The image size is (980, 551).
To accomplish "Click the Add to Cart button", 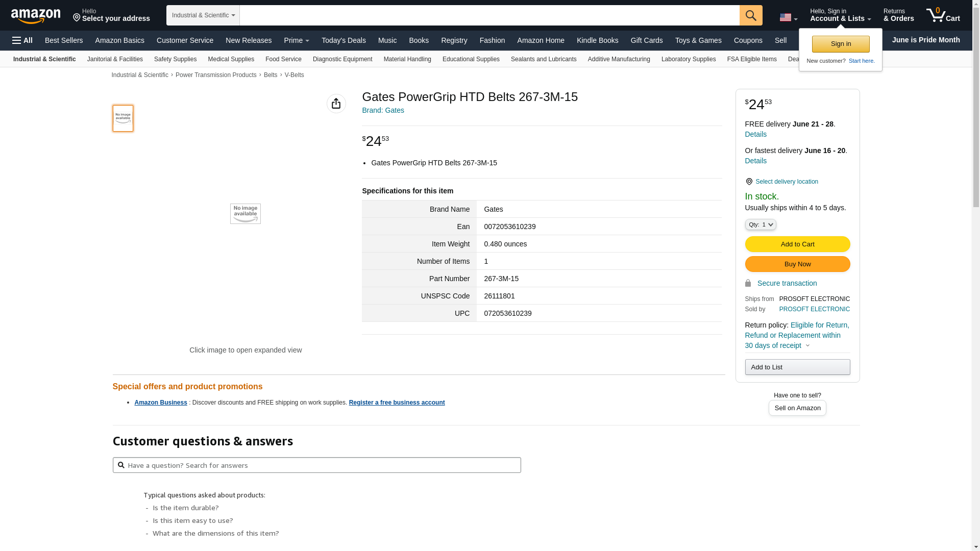I will [797, 244].
